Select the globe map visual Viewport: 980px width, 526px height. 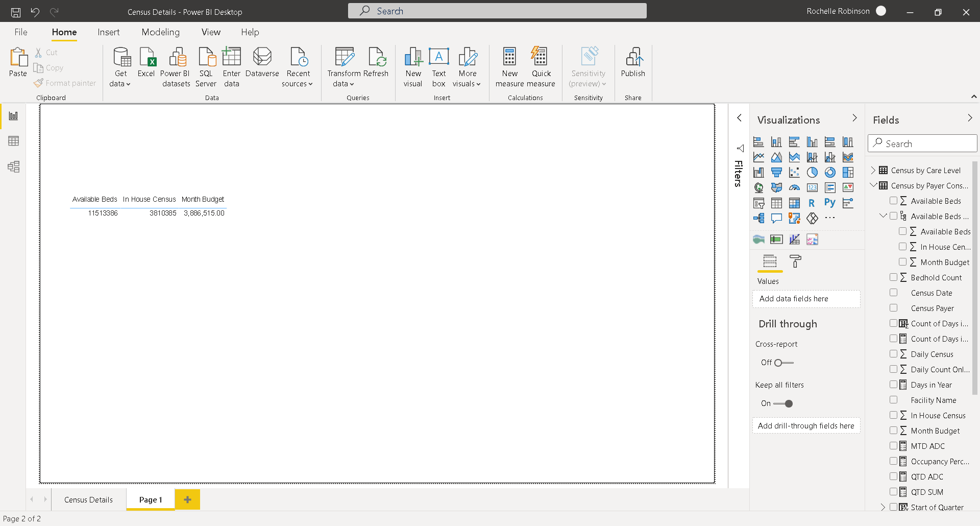pos(758,188)
